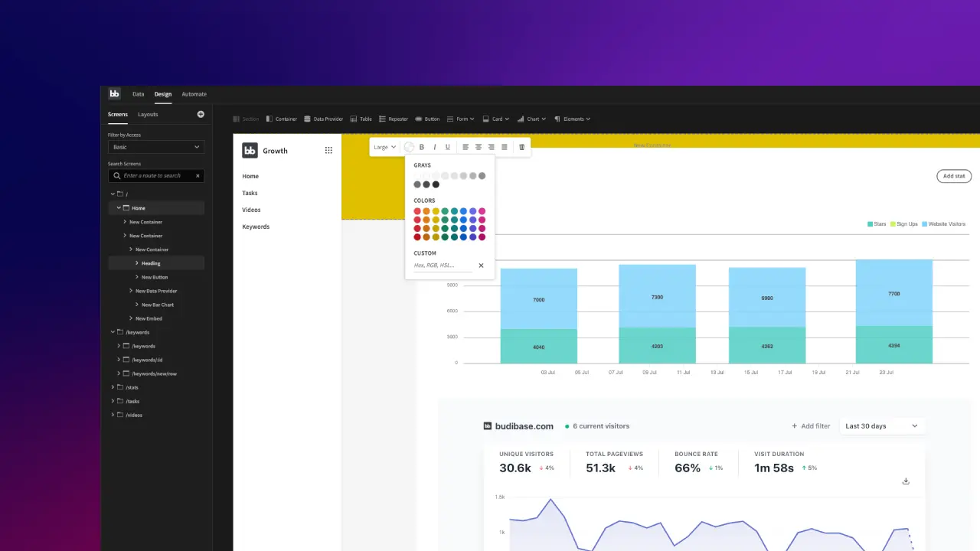Add a new screen with the plus icon
The image size is (980, 551).
[x=201, y=114]
